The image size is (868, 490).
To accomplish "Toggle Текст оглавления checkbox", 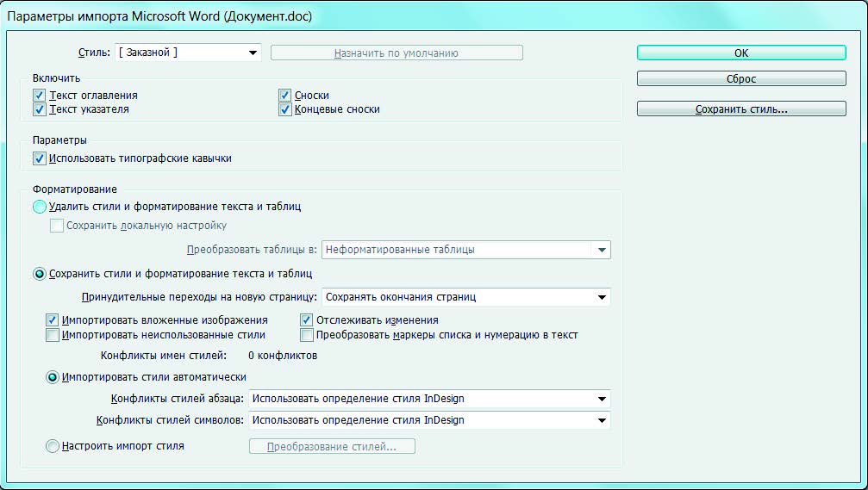I will click(39, 95).
